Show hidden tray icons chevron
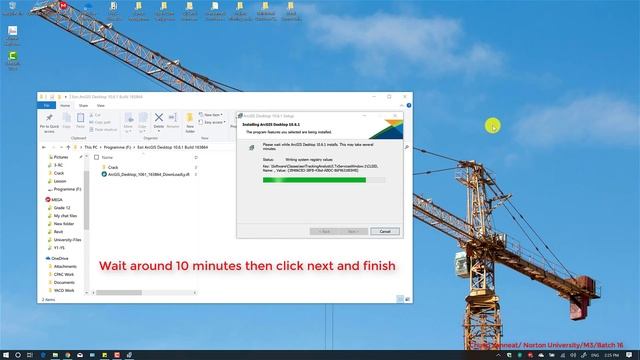 (x=498, y=356)
